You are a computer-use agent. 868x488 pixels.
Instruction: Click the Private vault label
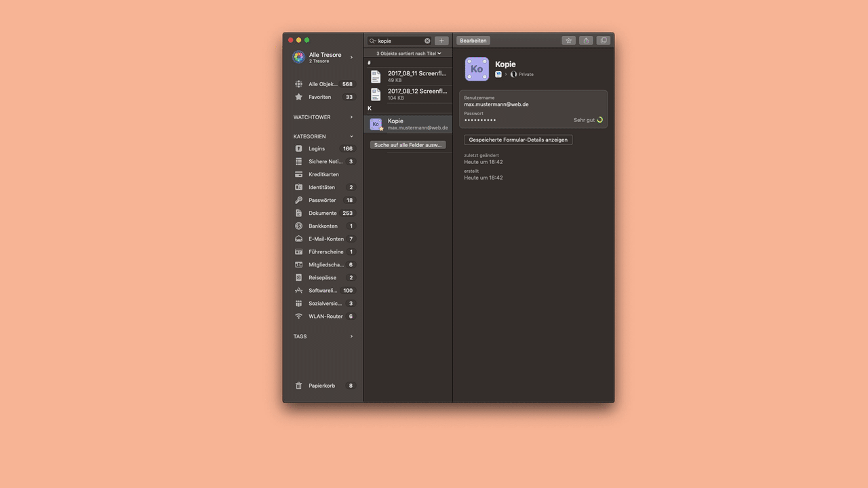[x=526, y=74]
